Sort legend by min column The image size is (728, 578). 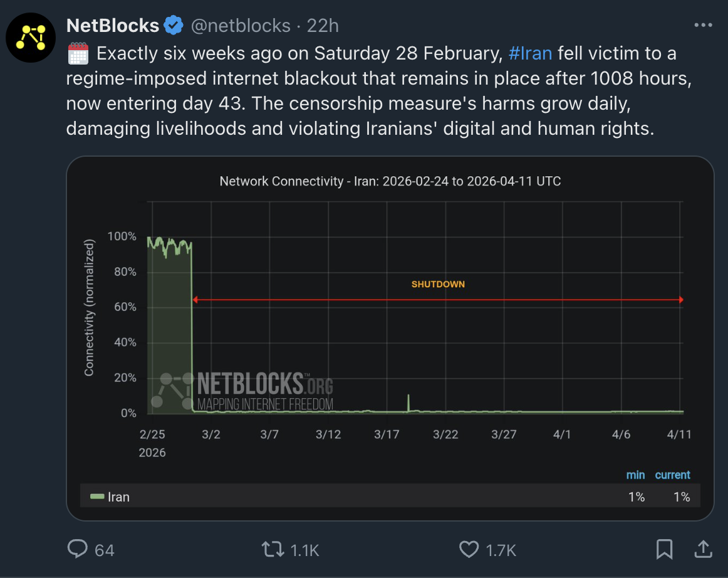pos(635,475)
